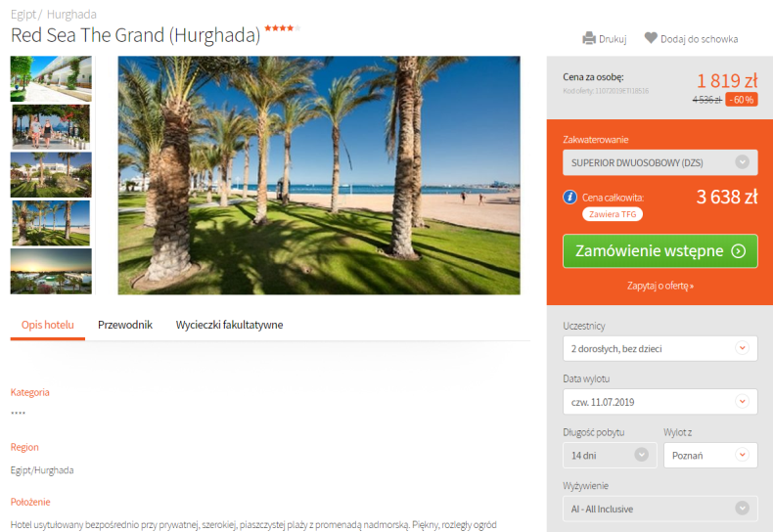The width and height of the screenshot is (773, 532).
Task: Select the sunset pool view thumbnail
Action: [51, 272]
